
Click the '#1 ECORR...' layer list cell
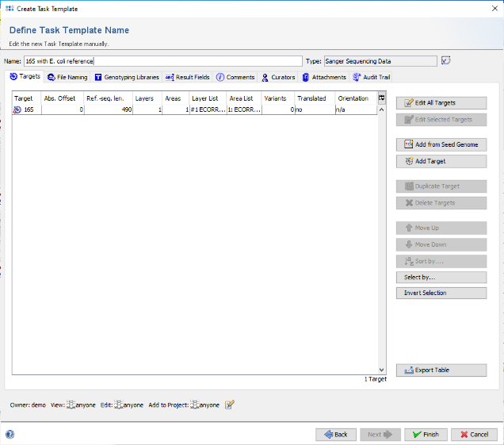(x=208, y=109)
